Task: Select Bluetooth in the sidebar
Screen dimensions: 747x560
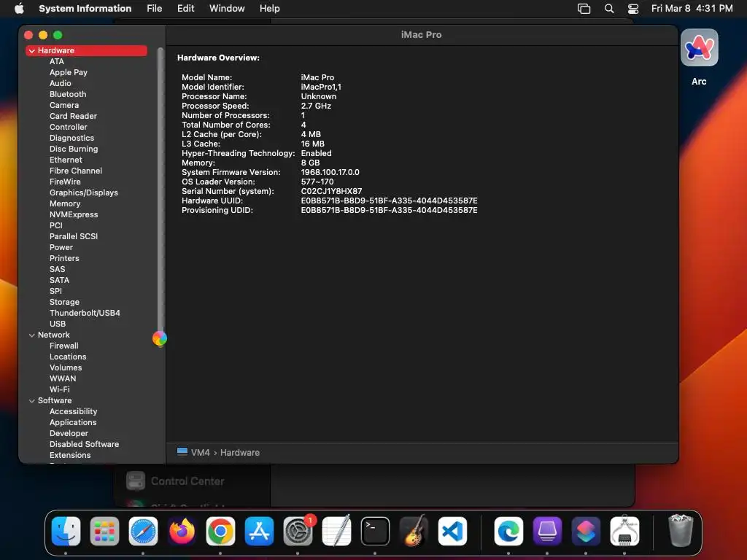Action: click(x=68, y=94)
